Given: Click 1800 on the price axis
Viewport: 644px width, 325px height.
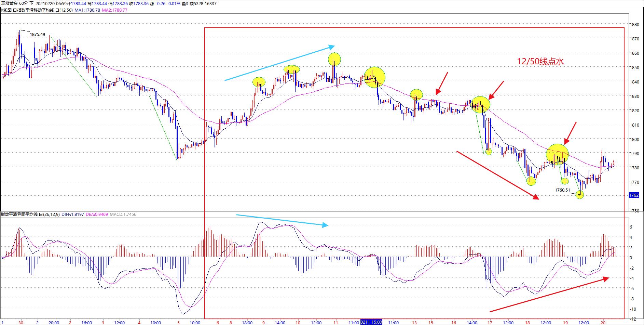Looking at the screenshot, I should (635, 140).
